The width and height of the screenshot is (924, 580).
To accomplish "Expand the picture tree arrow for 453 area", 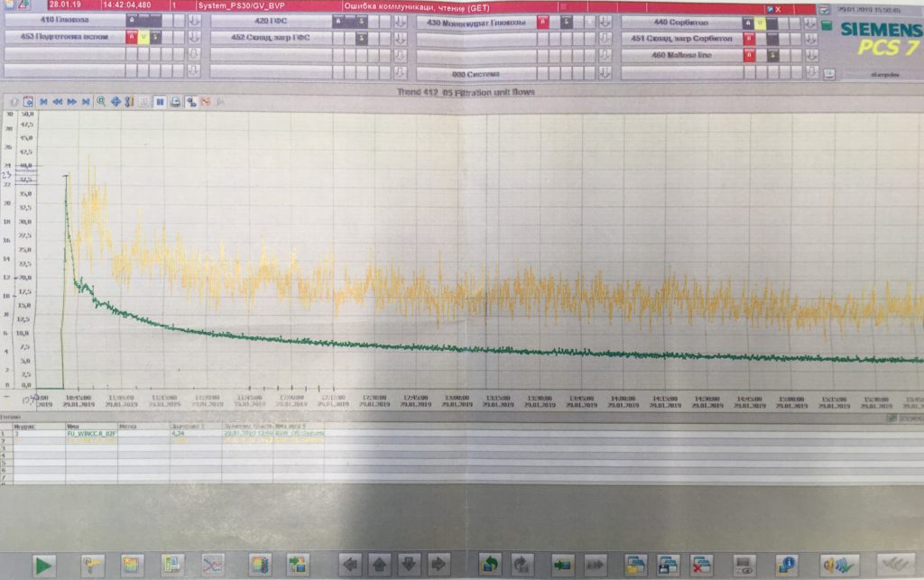I will [x=194, y=37].
